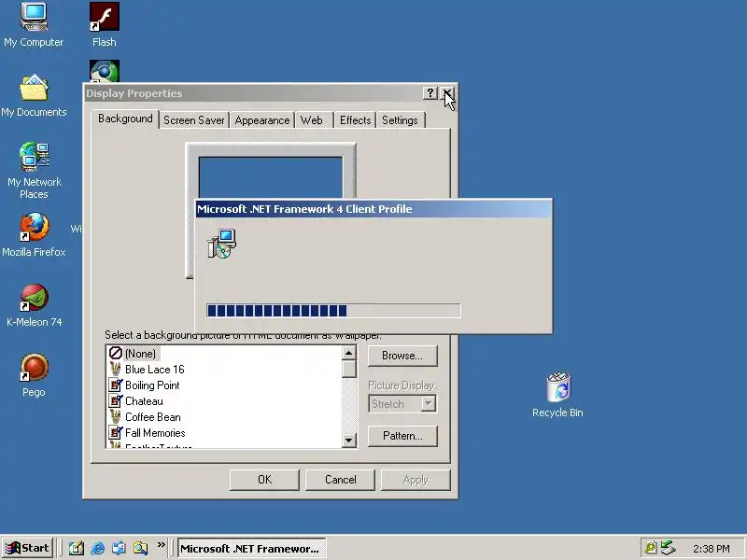Launch Outlook Express from quick launch
Screen dimensions: 747x560
pyautogui.click(x=120, y=548)
